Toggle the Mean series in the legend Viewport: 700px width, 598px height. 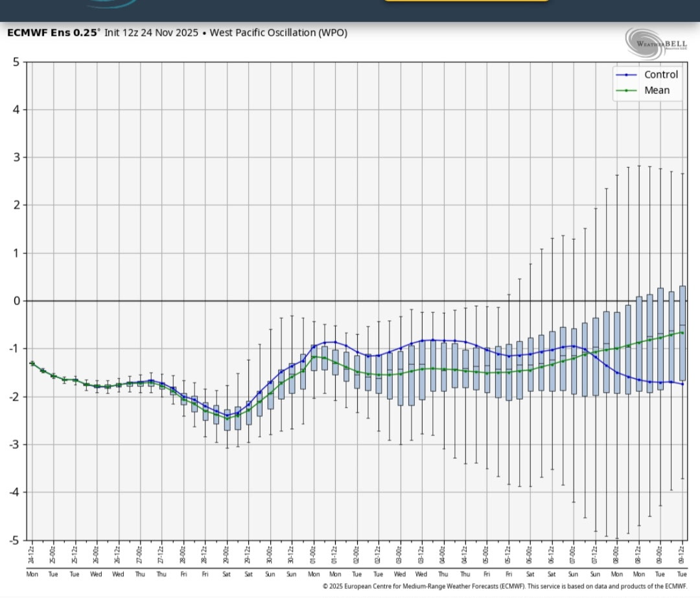coord(657,90)
